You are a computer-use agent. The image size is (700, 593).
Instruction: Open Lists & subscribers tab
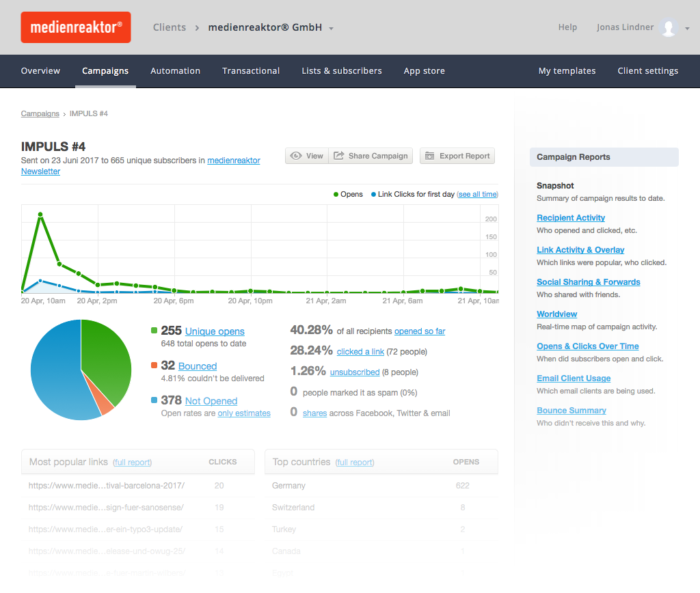[x=342, y=71]
